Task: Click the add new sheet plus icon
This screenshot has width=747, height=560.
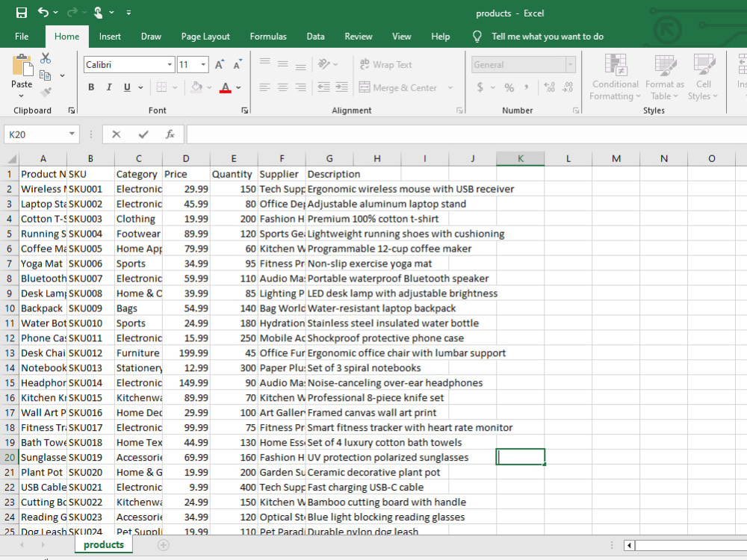Action: point(164,545)
